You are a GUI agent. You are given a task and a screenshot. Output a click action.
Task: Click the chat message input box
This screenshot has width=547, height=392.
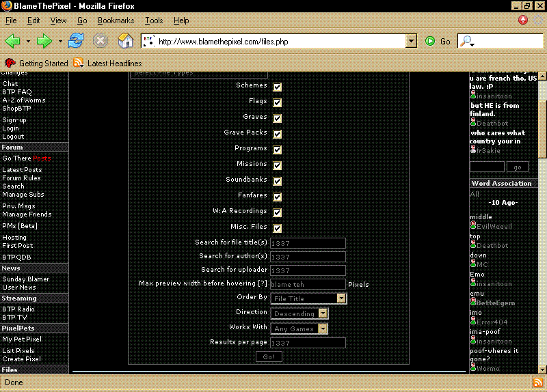pos(487,167)
